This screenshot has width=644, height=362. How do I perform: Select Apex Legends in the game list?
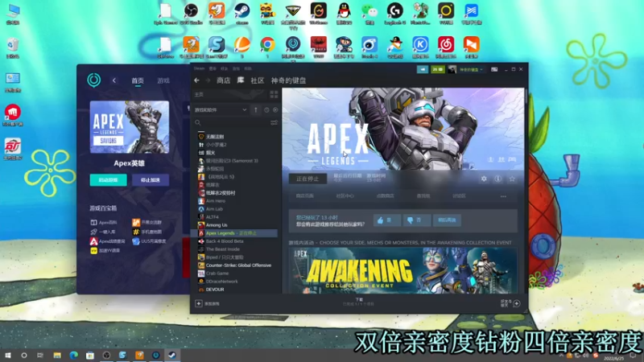[234, 233]
